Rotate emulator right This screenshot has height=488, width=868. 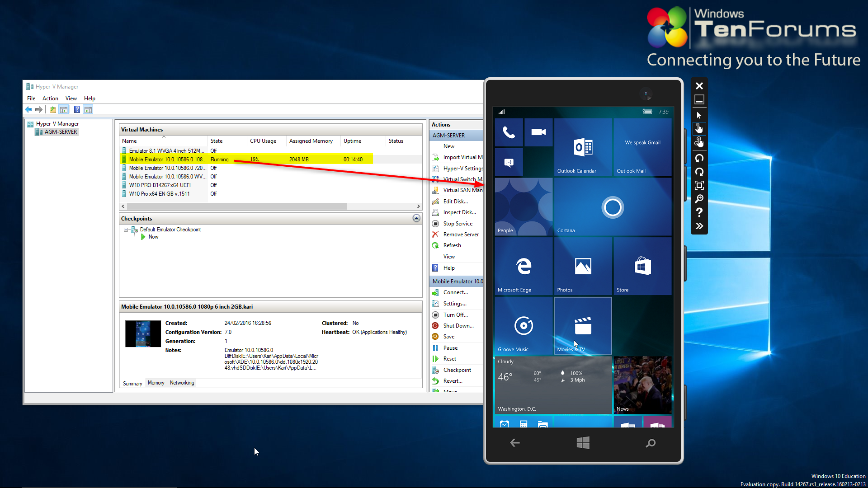point(699,172)
